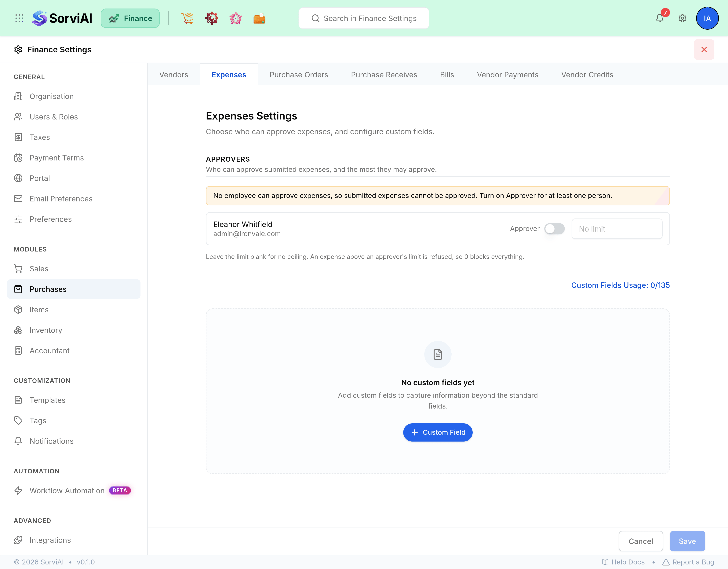Open the IA user avatar menu
This screenshot has width=728, height=569.
[x=707, y=18]
